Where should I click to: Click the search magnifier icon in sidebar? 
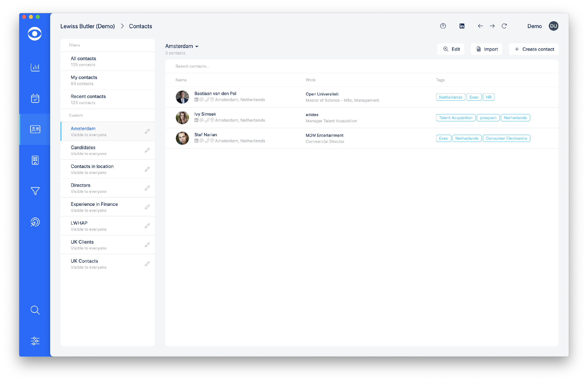(x=35, y=310)
